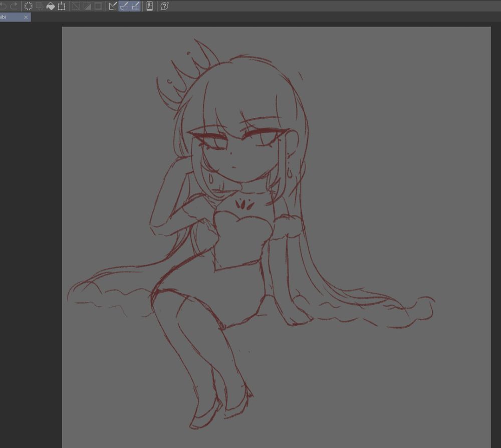This screenshot has height=448, width=501.
Task: Click the Delete outside selection icon
Action: click(39, 6)
